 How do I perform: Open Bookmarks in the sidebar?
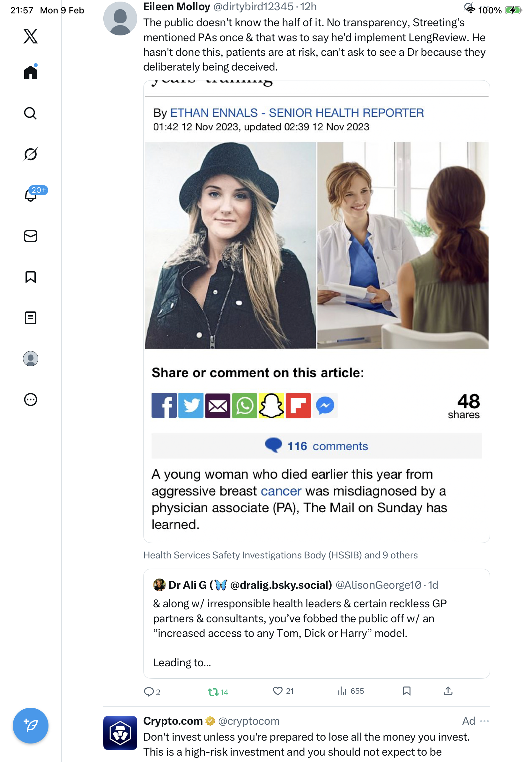coord(31,277)
